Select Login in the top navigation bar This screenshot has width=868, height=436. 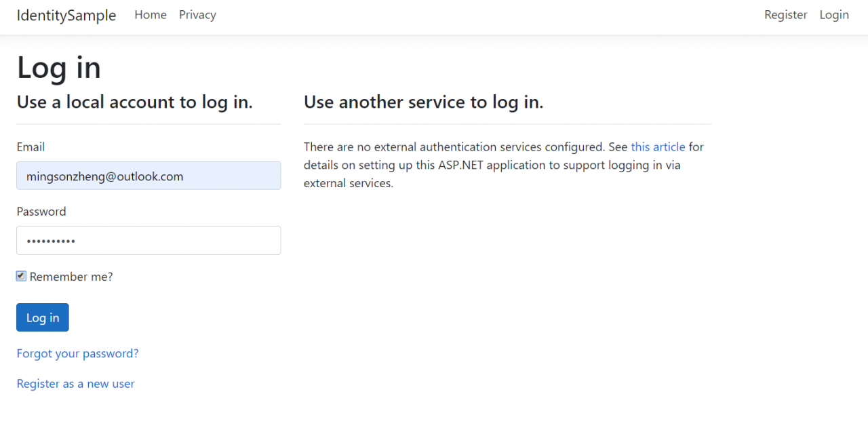pyautogui.click(x=834, y=15)
